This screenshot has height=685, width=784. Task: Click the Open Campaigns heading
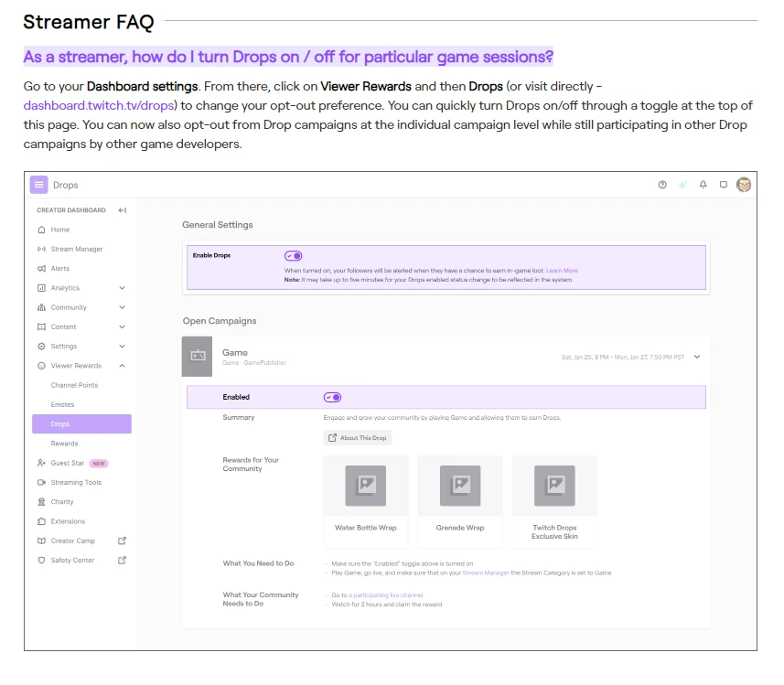(220, 321)
